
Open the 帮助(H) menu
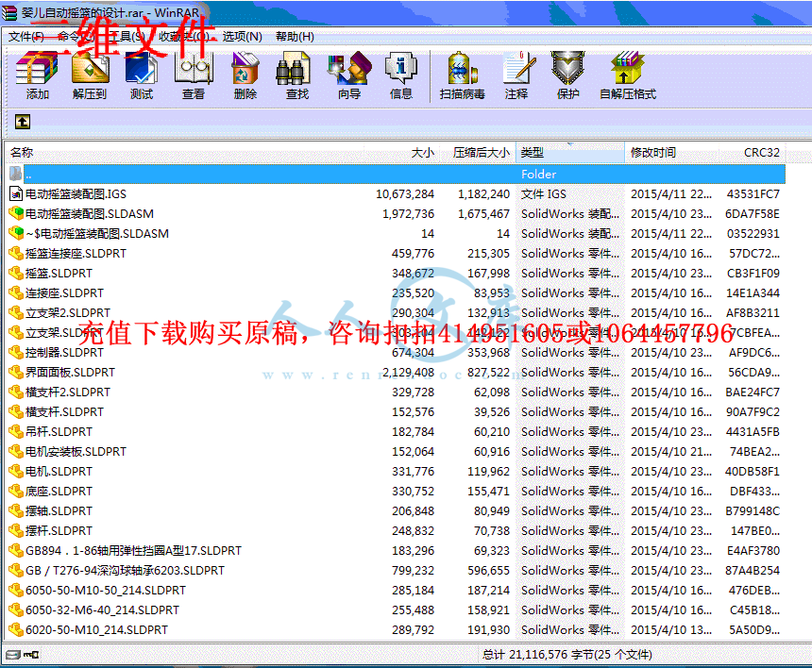tap(295, 37)
